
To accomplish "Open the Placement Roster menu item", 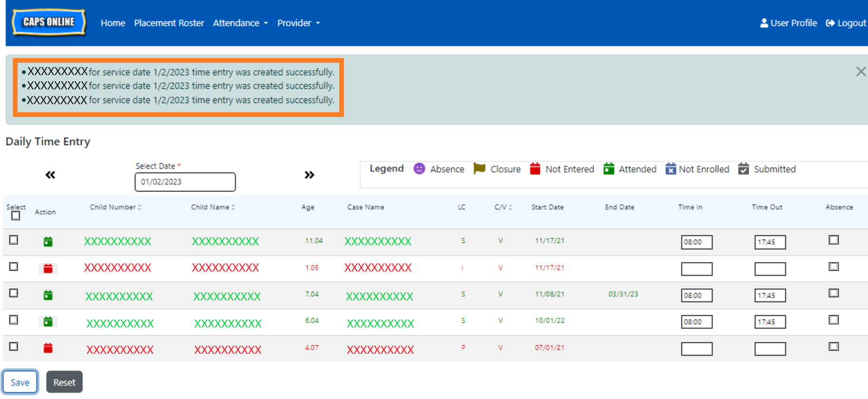I will [169, 23].
